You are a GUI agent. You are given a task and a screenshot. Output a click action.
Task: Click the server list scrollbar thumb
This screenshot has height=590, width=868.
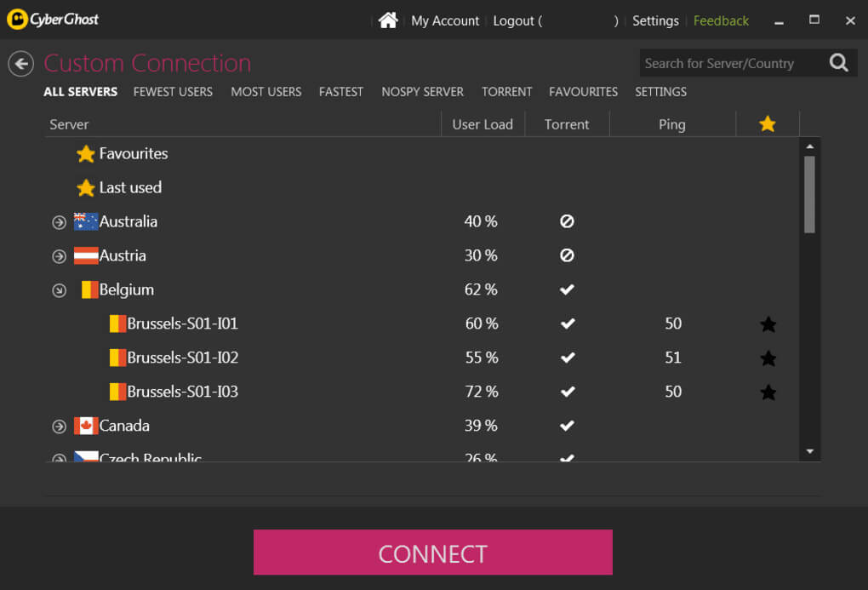coord(810,194)
